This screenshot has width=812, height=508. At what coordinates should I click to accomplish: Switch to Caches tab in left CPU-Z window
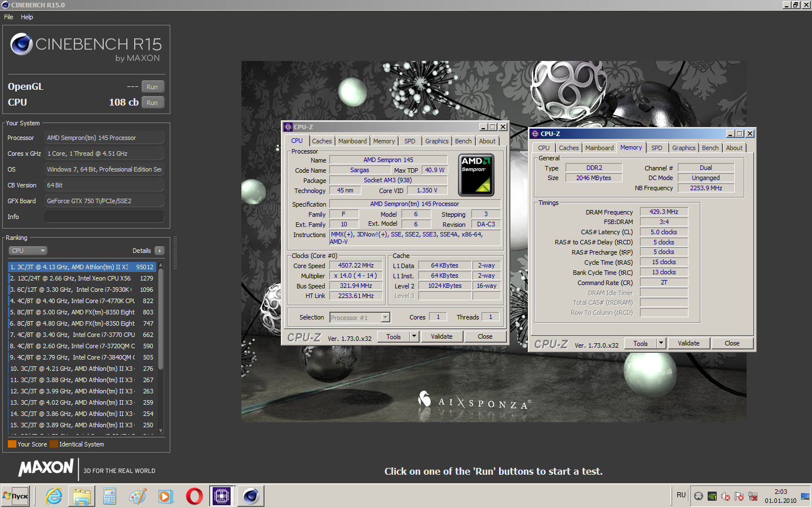click(322, 141)
